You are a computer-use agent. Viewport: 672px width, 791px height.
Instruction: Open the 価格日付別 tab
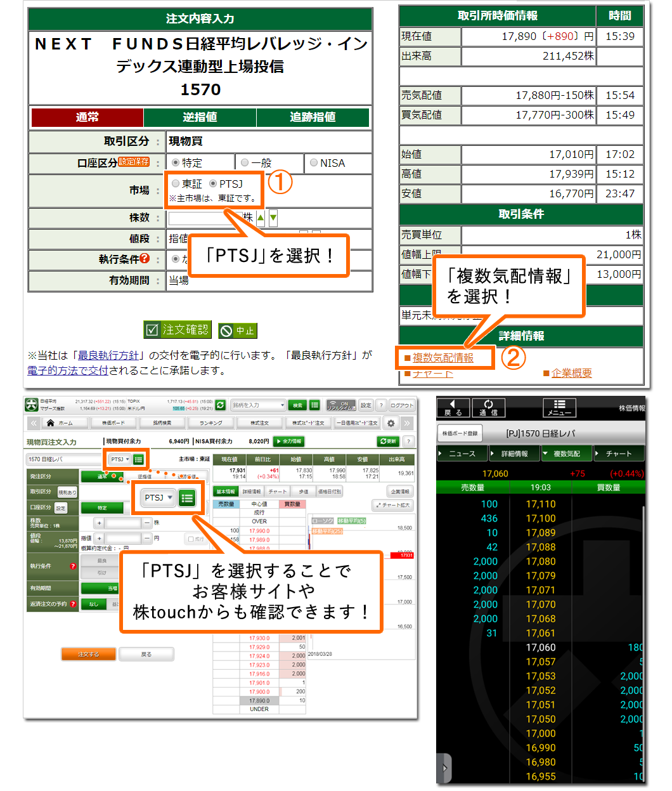coord(330,492)
